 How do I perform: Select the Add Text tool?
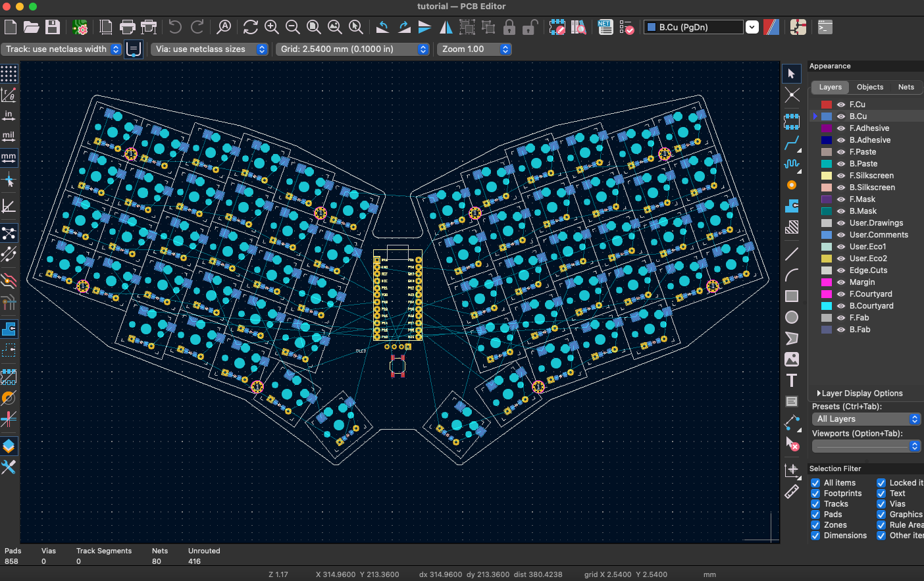(x=792, y=380)
